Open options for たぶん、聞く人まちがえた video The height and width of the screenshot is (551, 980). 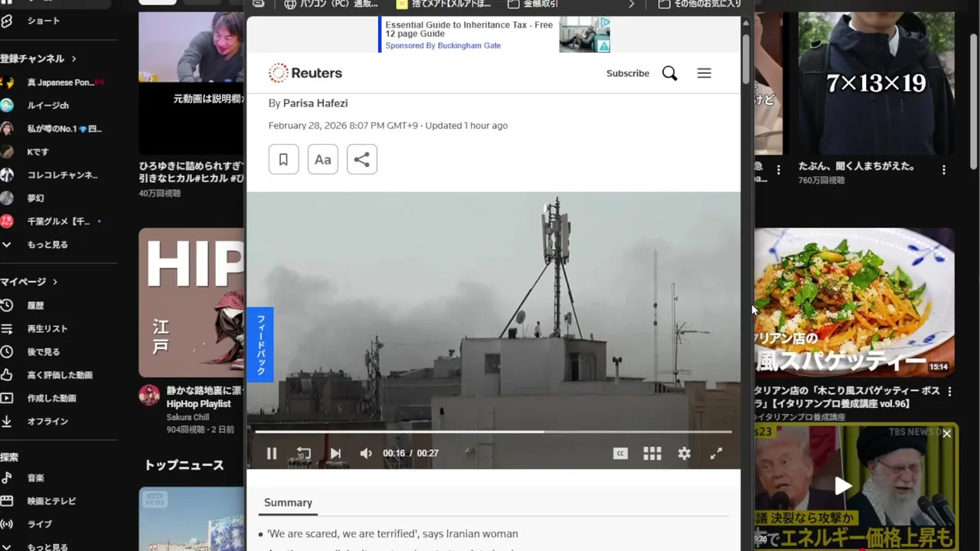coord(944,170)
